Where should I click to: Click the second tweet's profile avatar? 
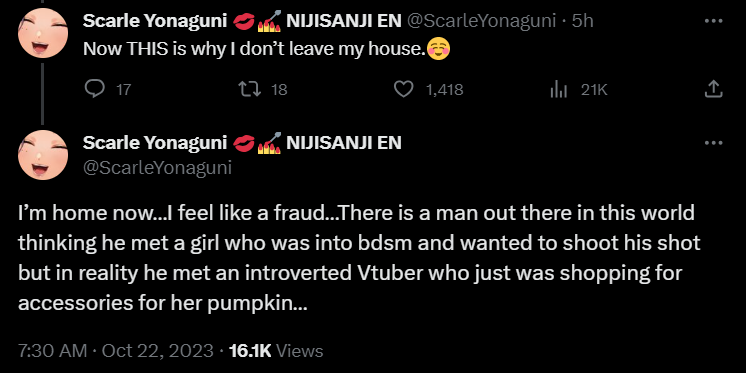pos(43,155)
